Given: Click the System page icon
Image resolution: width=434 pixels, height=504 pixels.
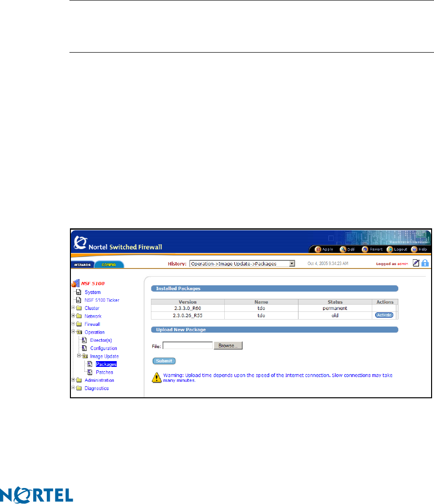Looking at the screenshot, I should pos(79,292).
